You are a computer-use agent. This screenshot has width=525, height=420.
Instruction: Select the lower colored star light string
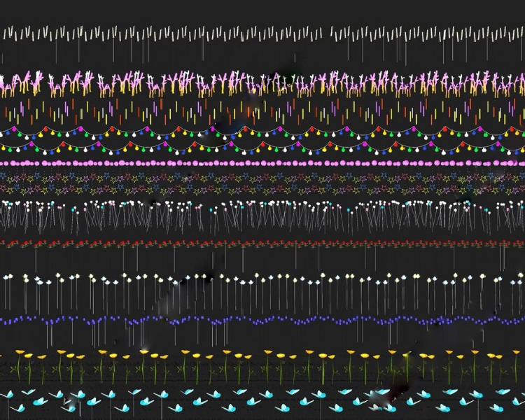(262, 190)
